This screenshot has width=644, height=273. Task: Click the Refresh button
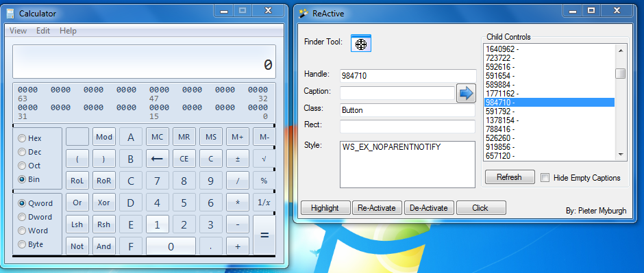coord(510,177)
